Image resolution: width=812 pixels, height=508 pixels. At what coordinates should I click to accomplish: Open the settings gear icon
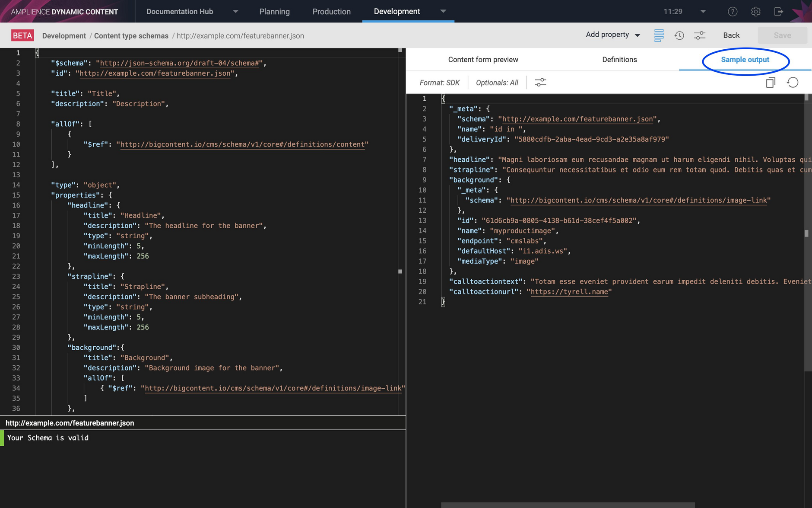755,12
